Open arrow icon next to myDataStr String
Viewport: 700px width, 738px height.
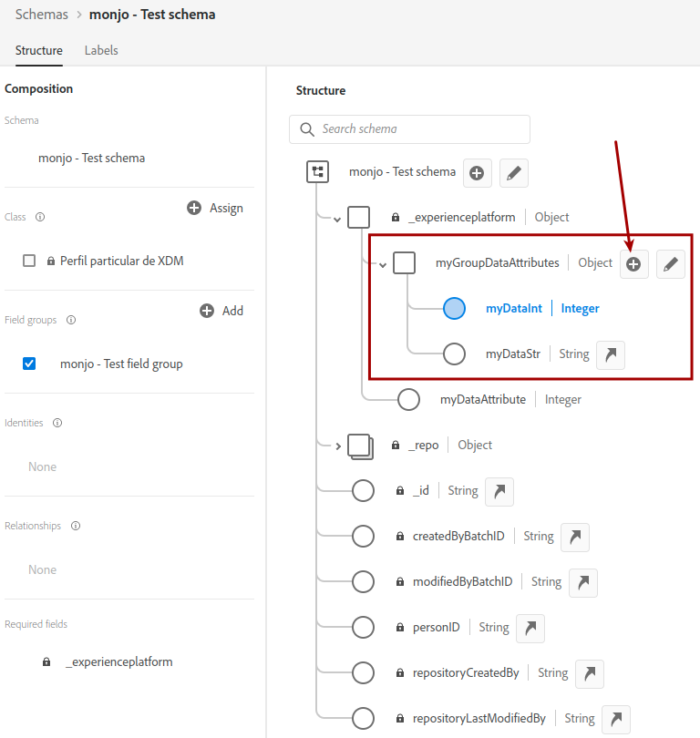click(x=611, y=355)
